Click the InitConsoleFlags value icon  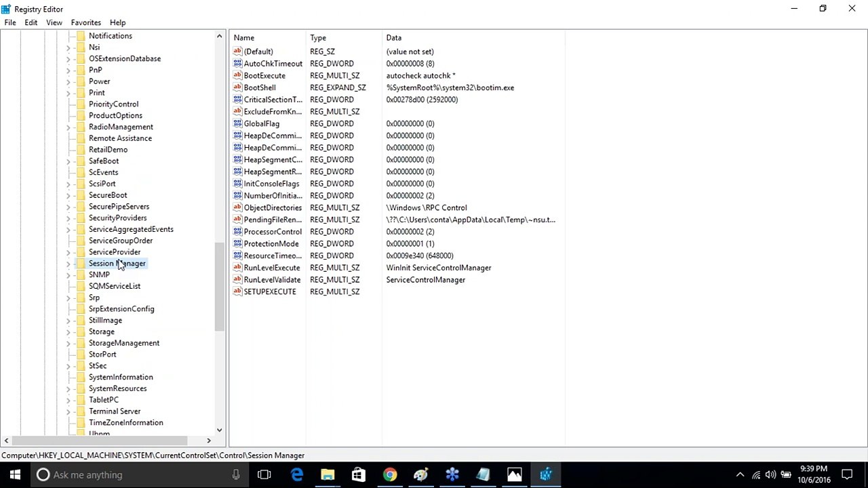point(237,184)
